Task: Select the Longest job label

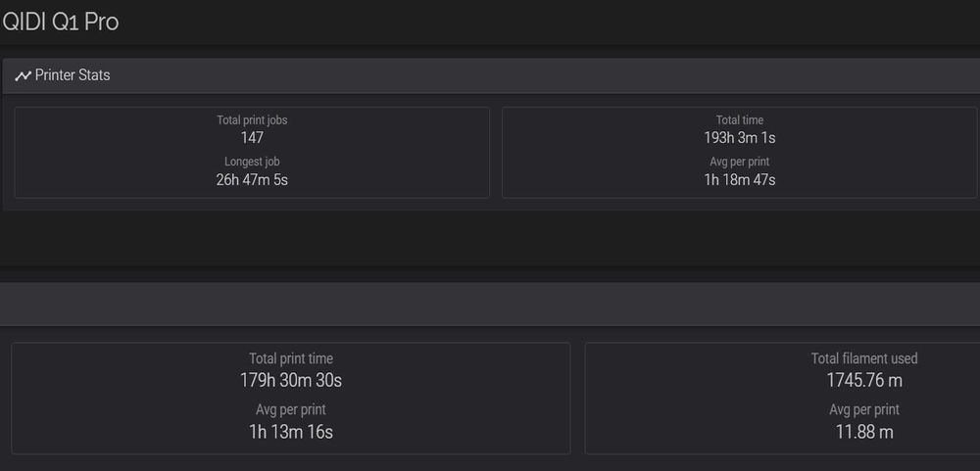Action: click(252, 162)
